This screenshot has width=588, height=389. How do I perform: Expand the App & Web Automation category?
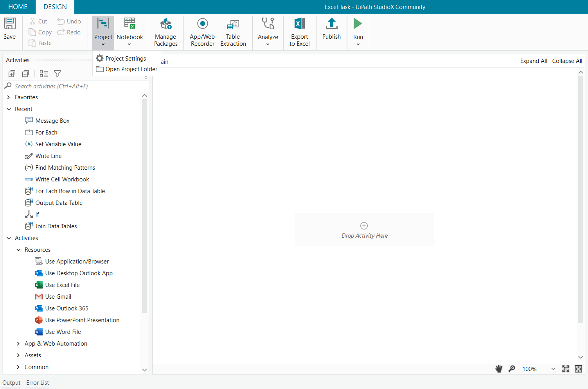click(18, 344)
